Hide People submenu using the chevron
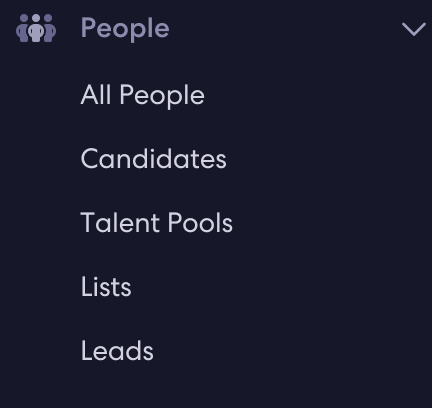 coord(414,29)
